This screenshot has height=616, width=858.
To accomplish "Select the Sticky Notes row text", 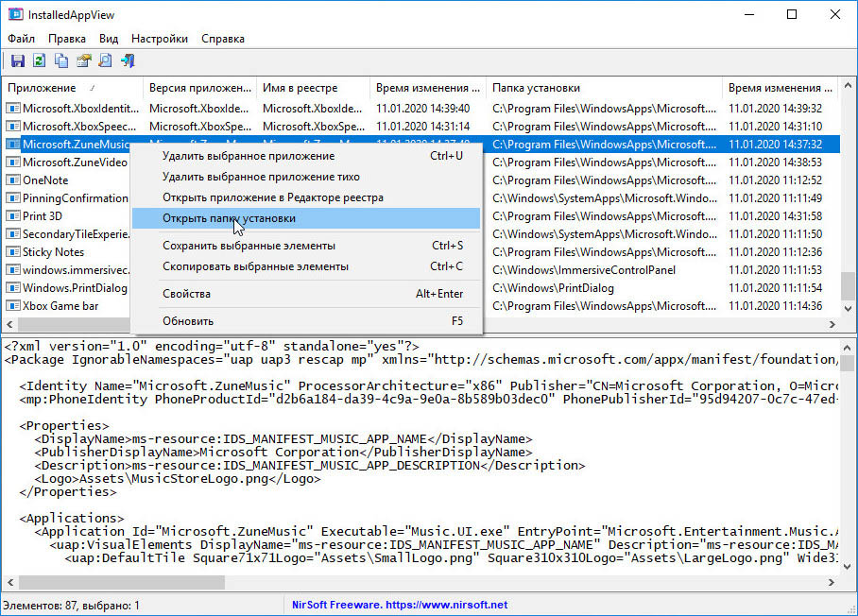I will 53,252.
